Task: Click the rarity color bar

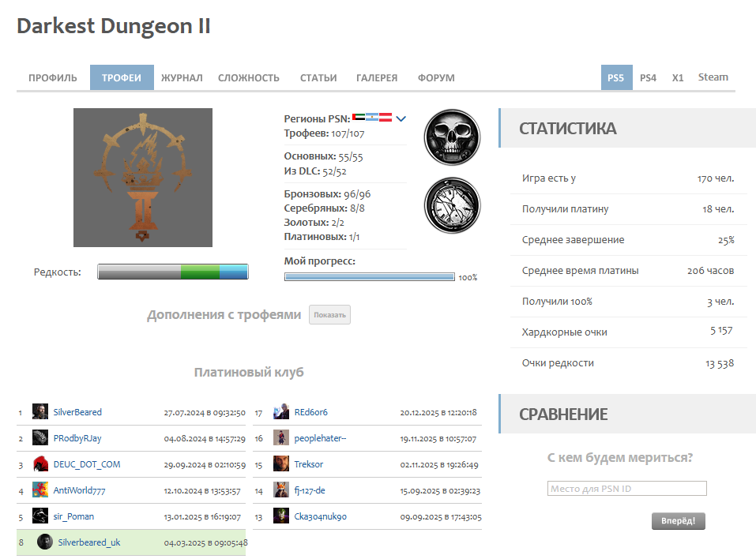Action: pos(173,272)
